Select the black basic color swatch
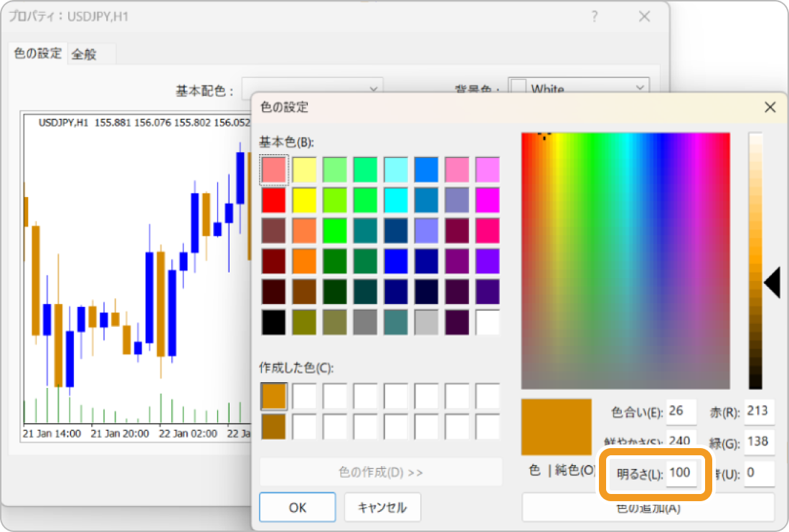 [x=274, y=323]
